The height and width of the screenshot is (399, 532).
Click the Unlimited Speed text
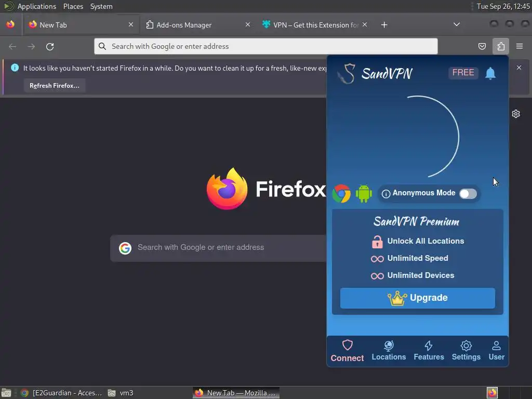click(418, 258)
